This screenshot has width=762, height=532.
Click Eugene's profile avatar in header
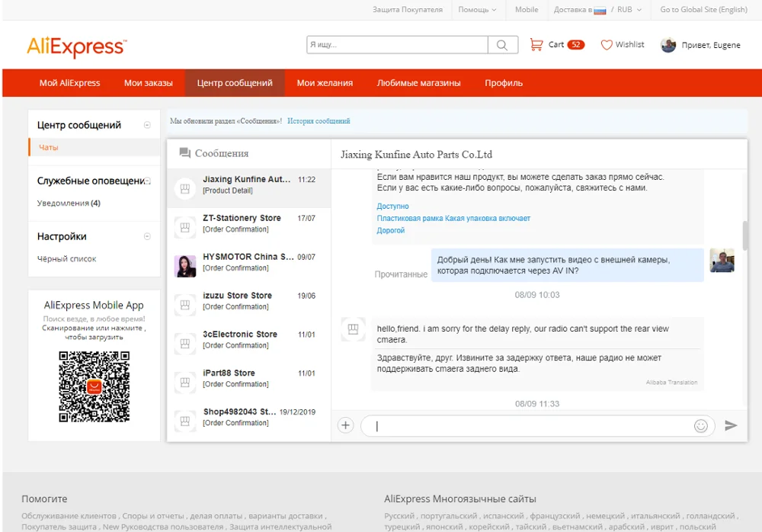[668, 45]
